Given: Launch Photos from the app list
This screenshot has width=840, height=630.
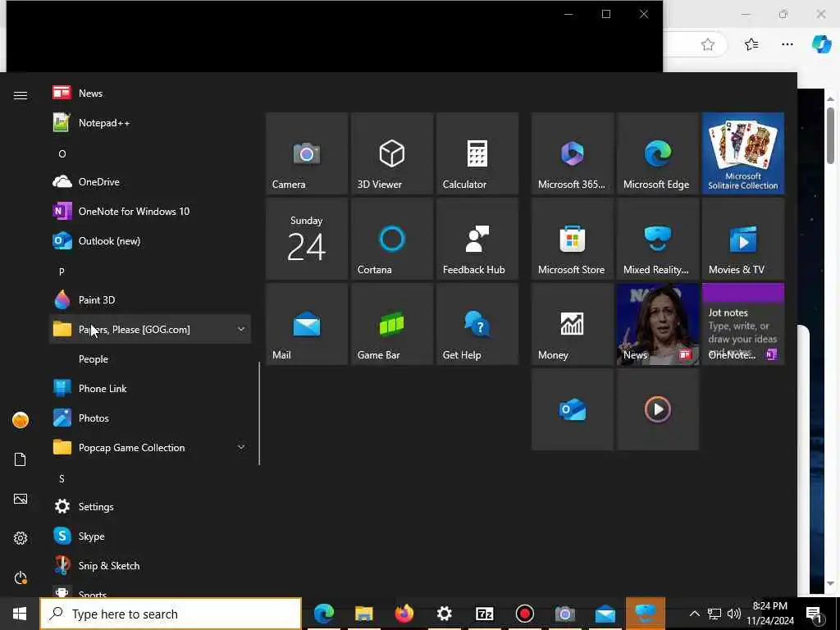Looking at the screenshot, I should coord(150,418).
